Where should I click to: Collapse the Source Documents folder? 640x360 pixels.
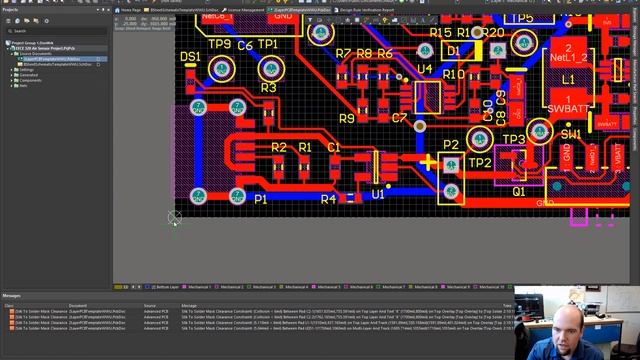point(12,53)
